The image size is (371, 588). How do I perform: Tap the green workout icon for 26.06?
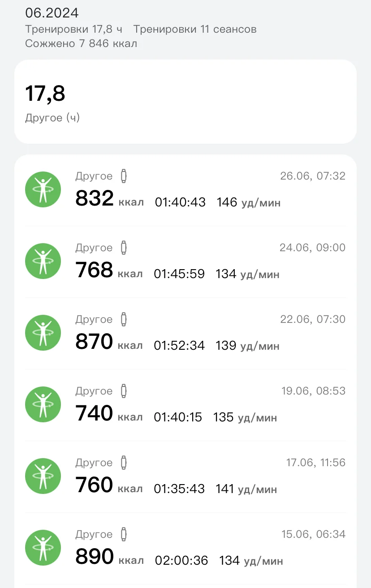tap(43, 189)
